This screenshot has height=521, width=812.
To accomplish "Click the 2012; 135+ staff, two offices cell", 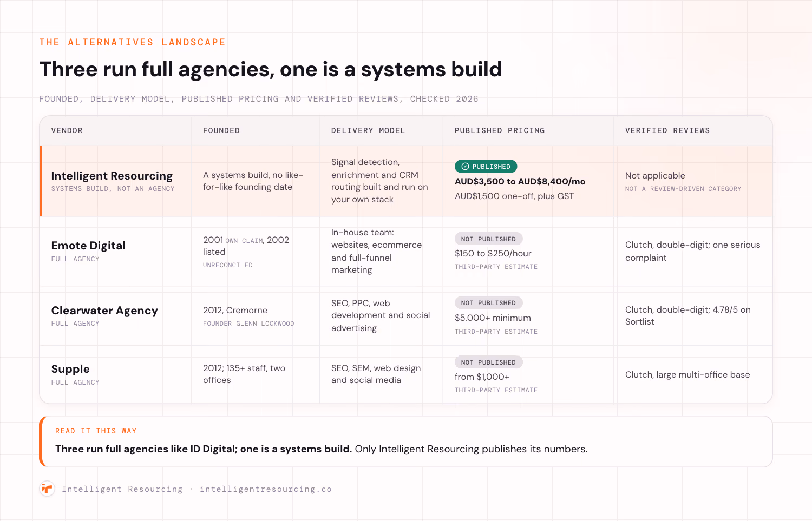I will 244,374.
